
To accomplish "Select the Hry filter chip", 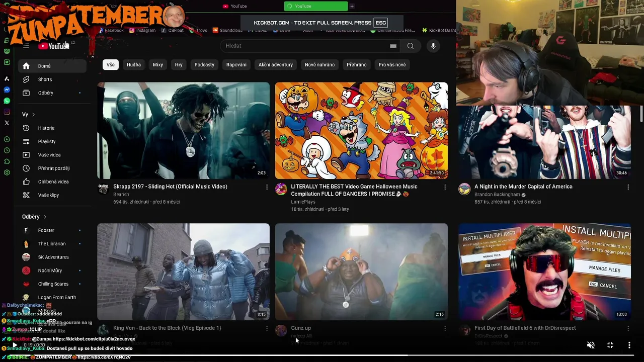I will click(x=179, y=65).
